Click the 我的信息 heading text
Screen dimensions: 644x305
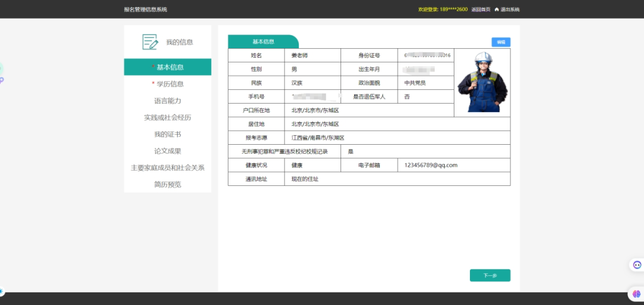[x=179, y=42]
